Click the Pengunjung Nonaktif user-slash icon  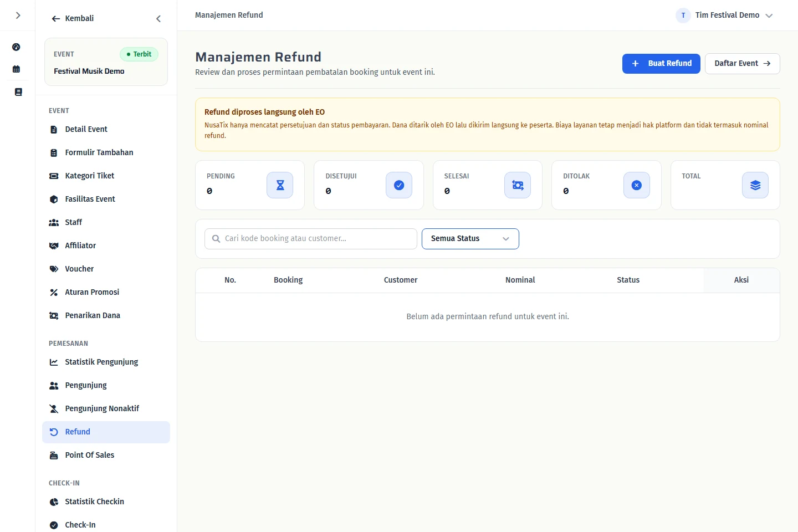pos(54,409)
